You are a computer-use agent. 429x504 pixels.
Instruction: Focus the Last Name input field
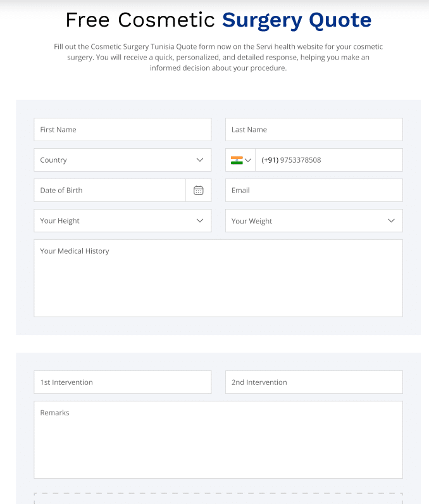(x=314, y=130)
